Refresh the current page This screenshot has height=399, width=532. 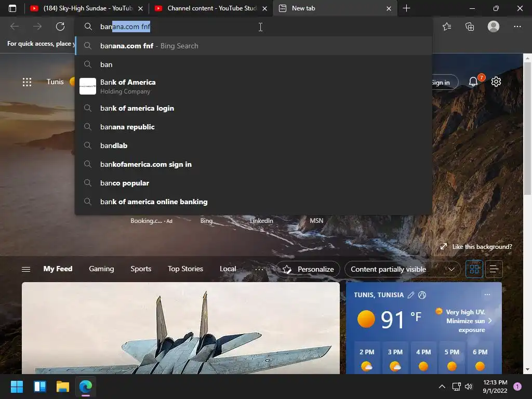click(60, 26)
